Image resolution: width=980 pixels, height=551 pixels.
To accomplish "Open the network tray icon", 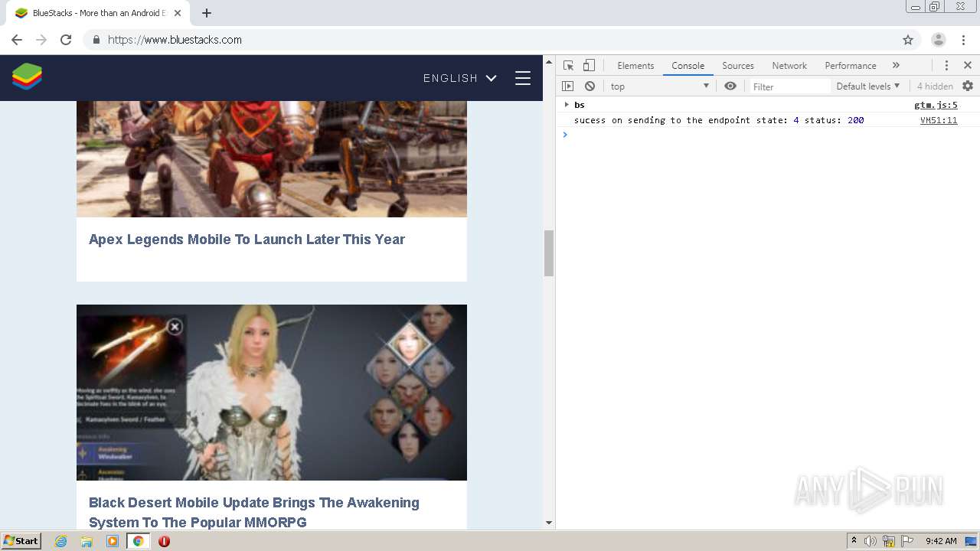I will (x=889, y=541).
